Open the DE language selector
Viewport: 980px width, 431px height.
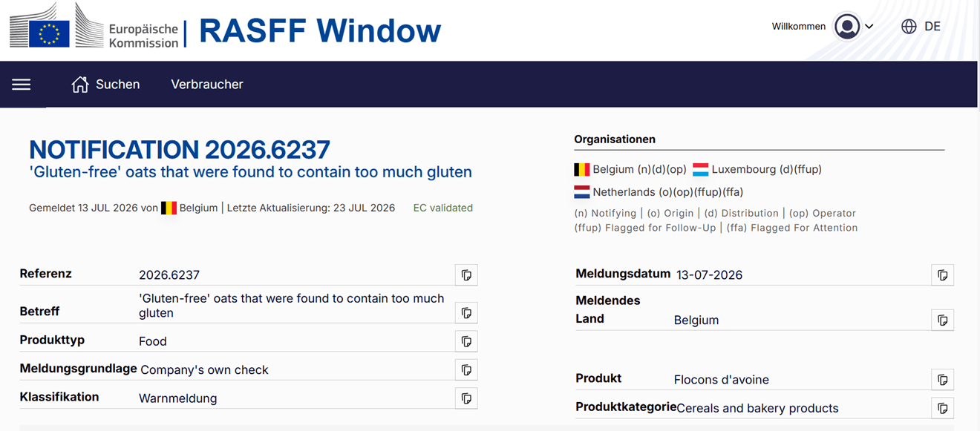click(932, 27)
